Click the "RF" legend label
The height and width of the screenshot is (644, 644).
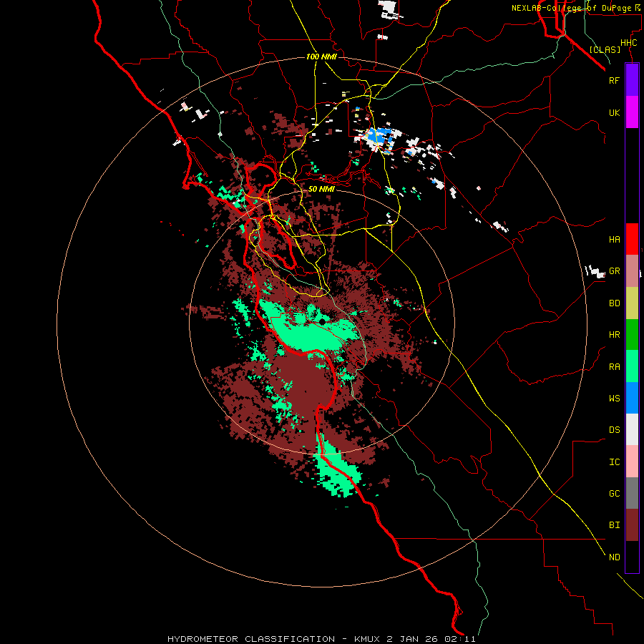[614, 80]
